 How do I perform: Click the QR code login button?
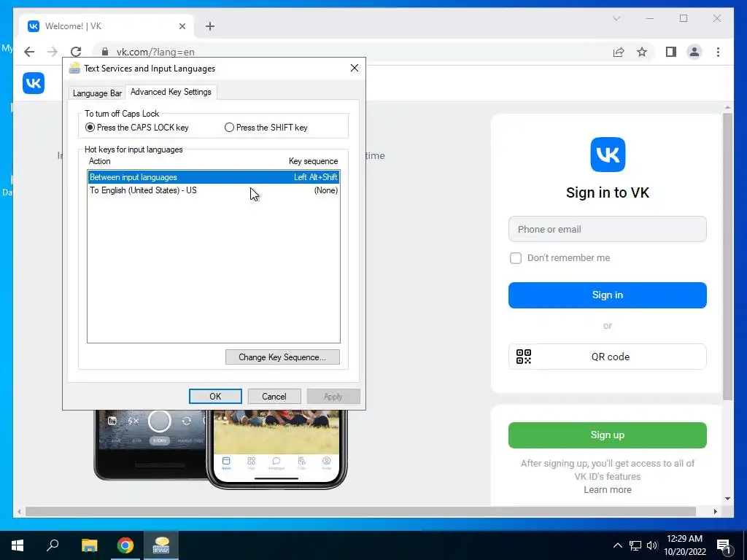pyautogui.click(x=608, y=357)
